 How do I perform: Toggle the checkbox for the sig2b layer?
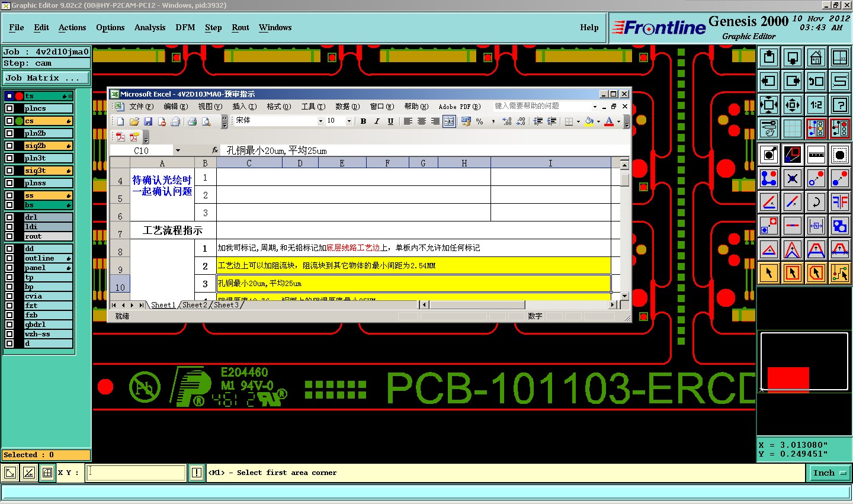point(9,146)
